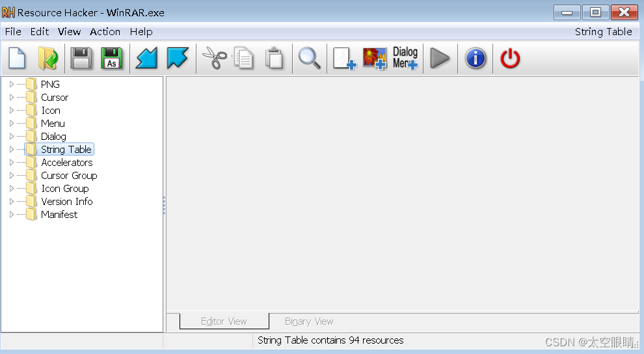Switch to the Editor View tab
The height and width of the screenshot is (354, 644).
pyautogui.click(x=224, y=321)
